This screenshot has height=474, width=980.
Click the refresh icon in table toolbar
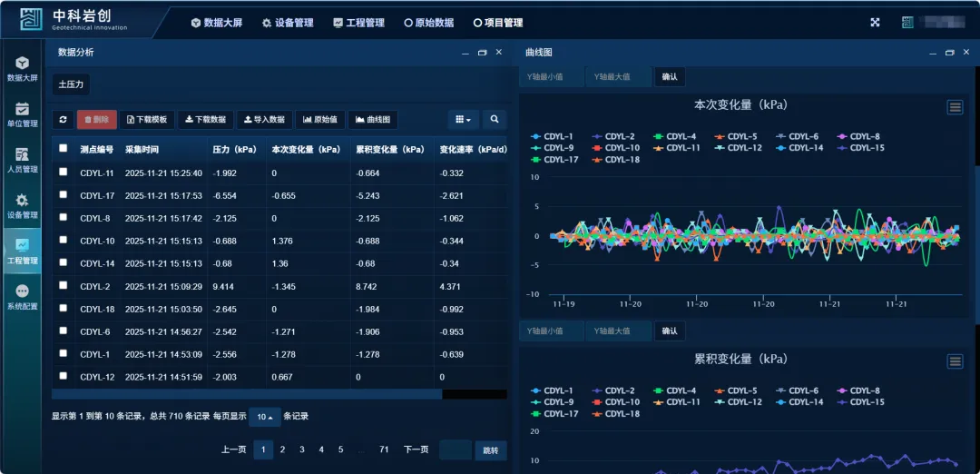click(x=63, y=120)
